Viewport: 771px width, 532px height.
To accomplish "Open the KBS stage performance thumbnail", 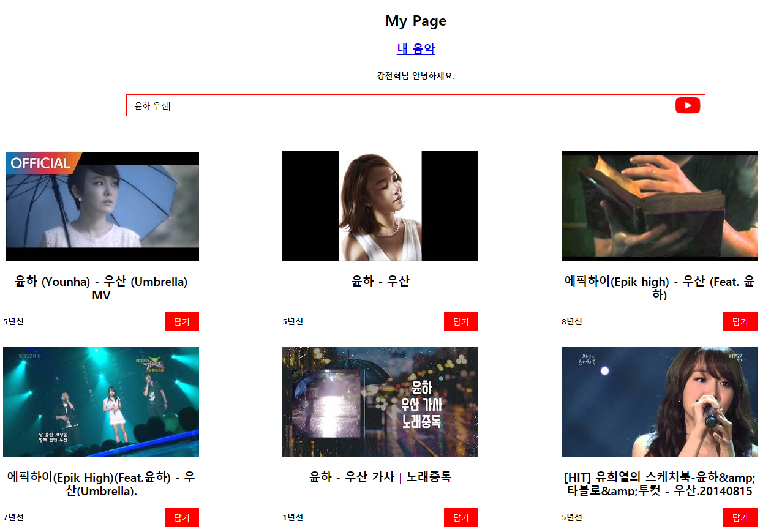I will click(101, 402).
